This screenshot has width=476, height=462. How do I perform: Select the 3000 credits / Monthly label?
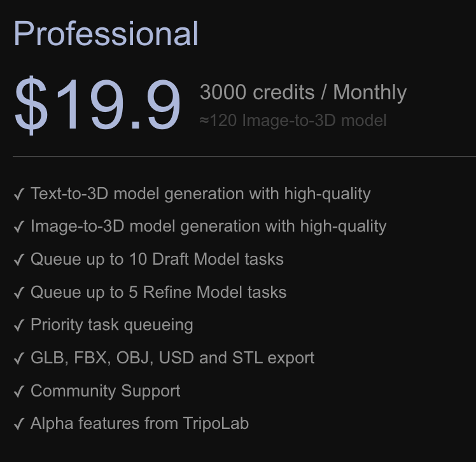point(303,92)
